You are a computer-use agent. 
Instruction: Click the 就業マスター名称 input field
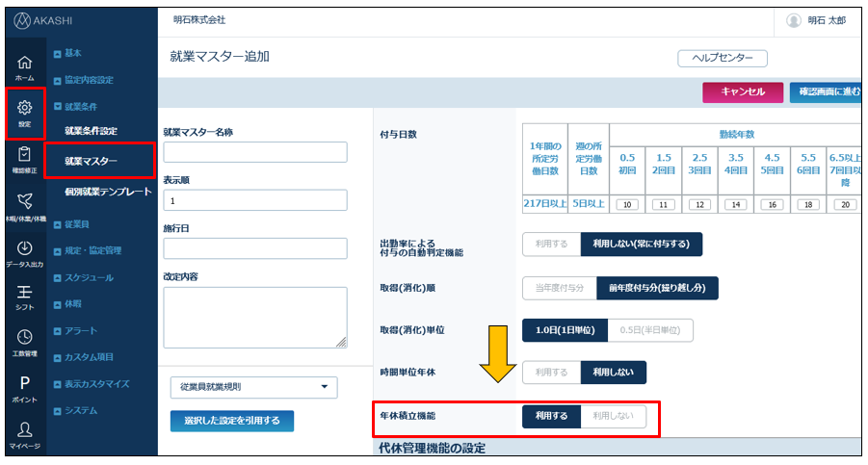255,152
